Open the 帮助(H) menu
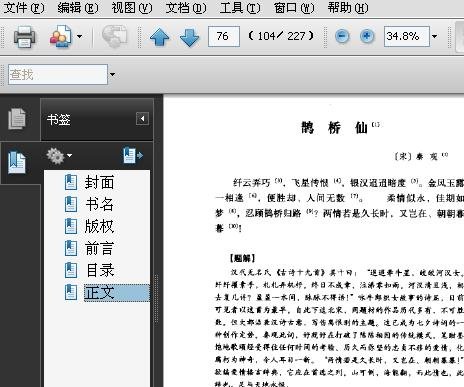This screenshot has width=464, height=387. 348,7
